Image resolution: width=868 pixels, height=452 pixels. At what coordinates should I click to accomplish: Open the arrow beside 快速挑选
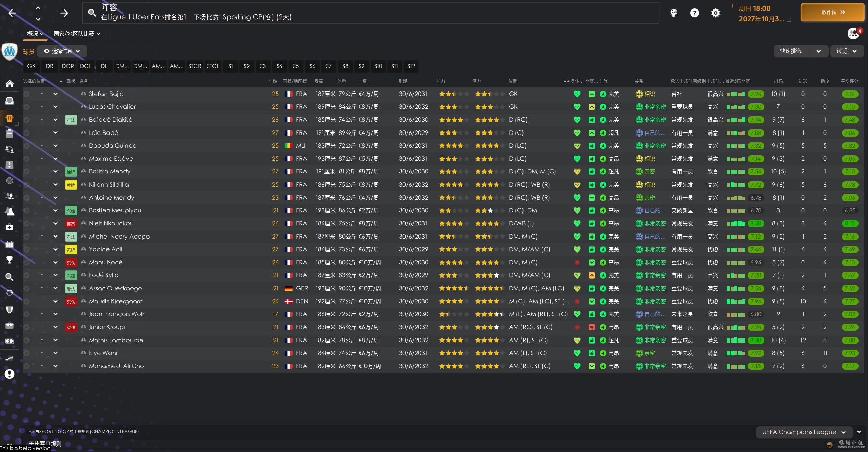tap(818, 51)
